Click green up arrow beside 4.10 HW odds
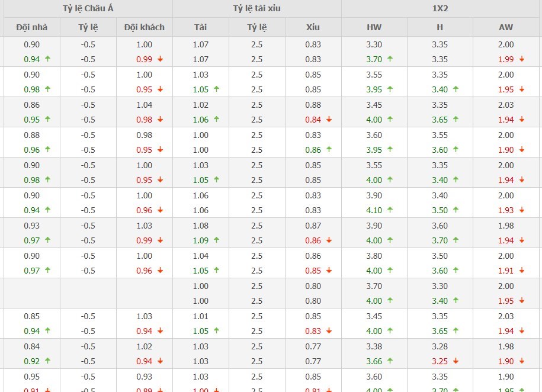The image size is (542, 392). [x=390, y=210]
